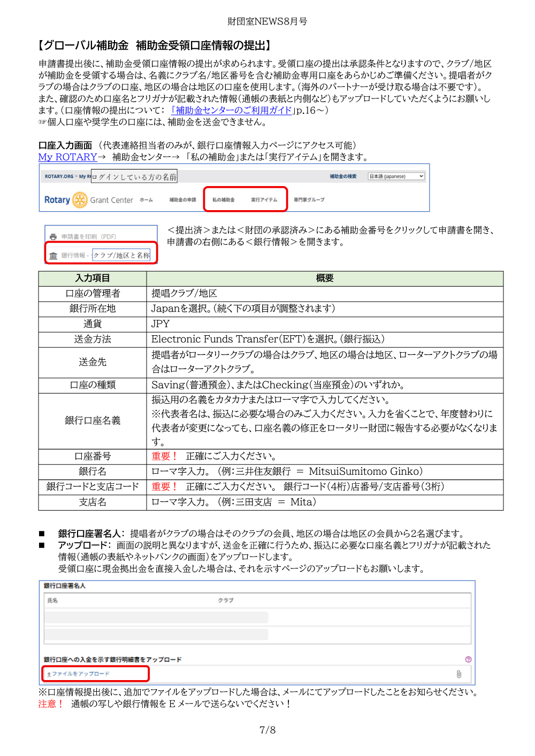Image resolution: width=535 pixels, height=756 pixels.
Task: Click the 入力項目 table header
Action: click(x=93, y=279)
